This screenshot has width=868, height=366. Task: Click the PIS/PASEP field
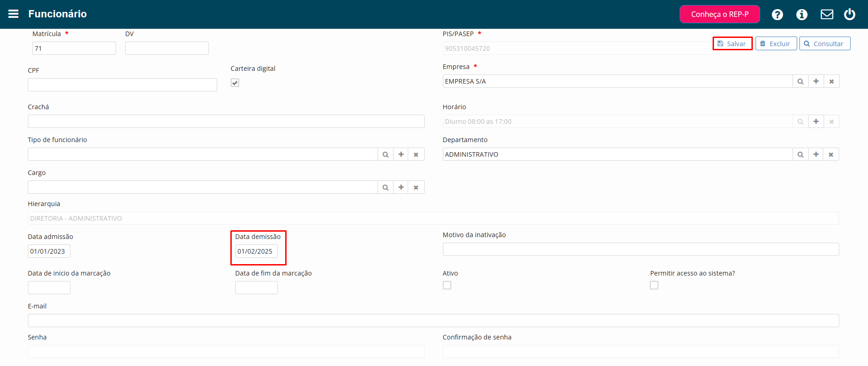[577, 48]
